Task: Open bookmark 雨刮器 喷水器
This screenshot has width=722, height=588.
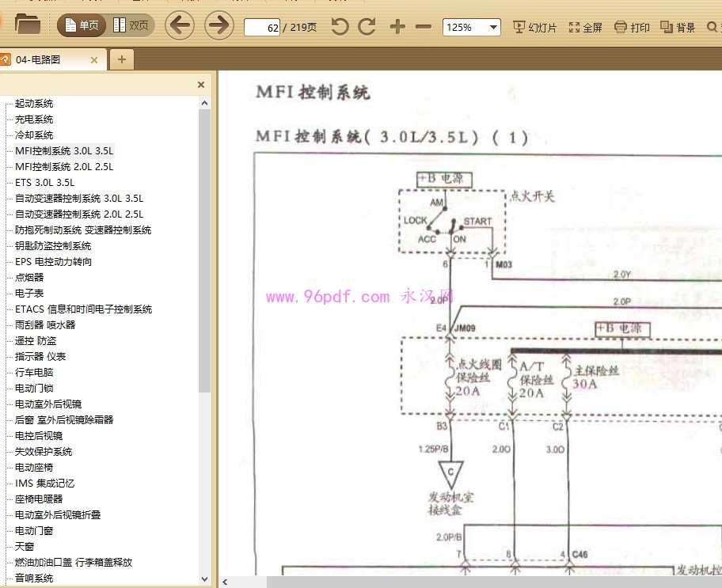Action: 45,324
